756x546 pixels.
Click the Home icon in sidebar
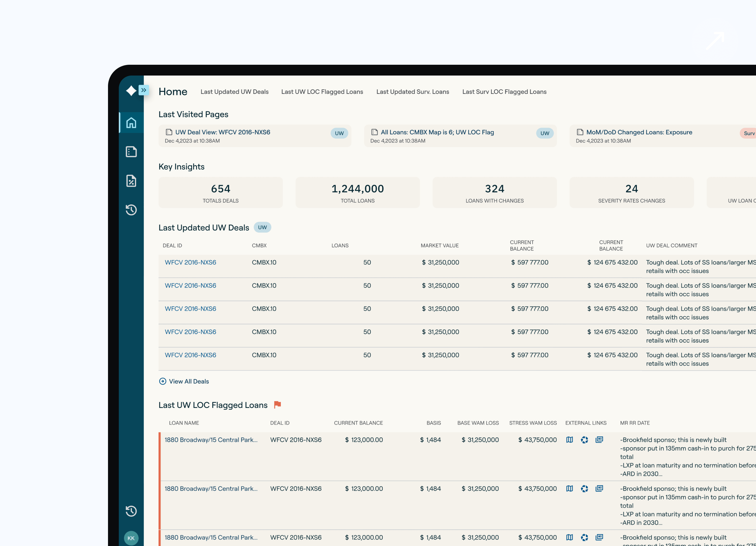click(x=131, y=122)
